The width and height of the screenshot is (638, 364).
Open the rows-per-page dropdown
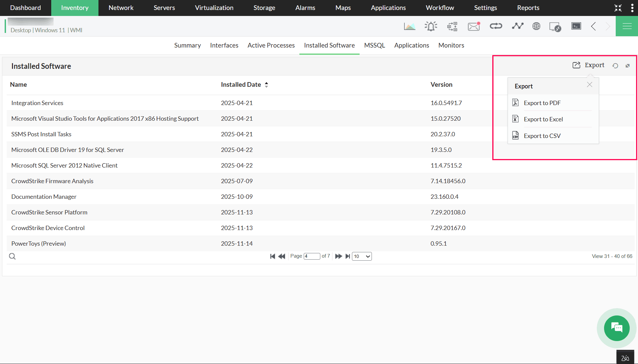click(362, 256)
